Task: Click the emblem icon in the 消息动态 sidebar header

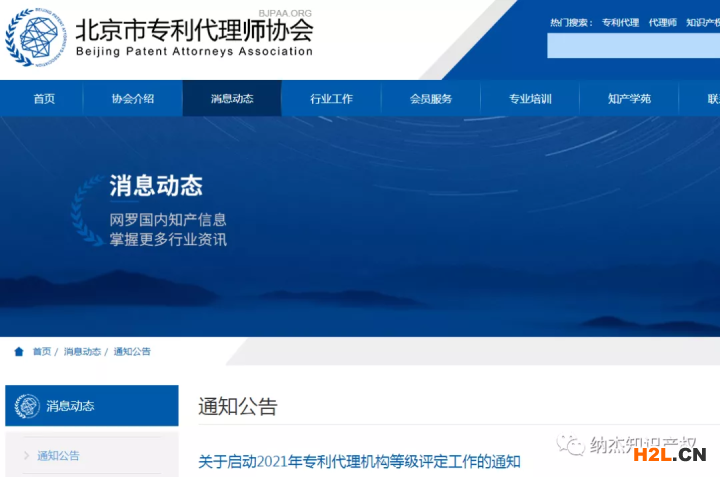Action: point(28,406)
